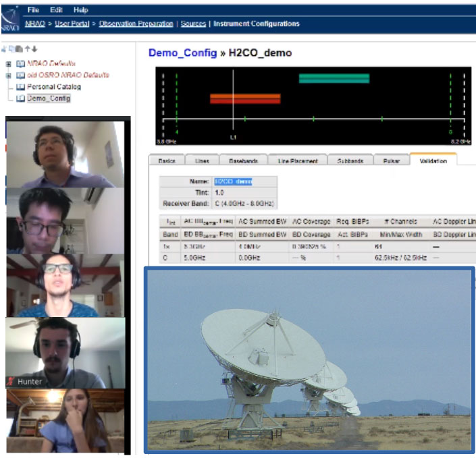Click the orange baseband bar in spectrum
Viewport: 476px width, 458px height.
click(x=244, y=99)
